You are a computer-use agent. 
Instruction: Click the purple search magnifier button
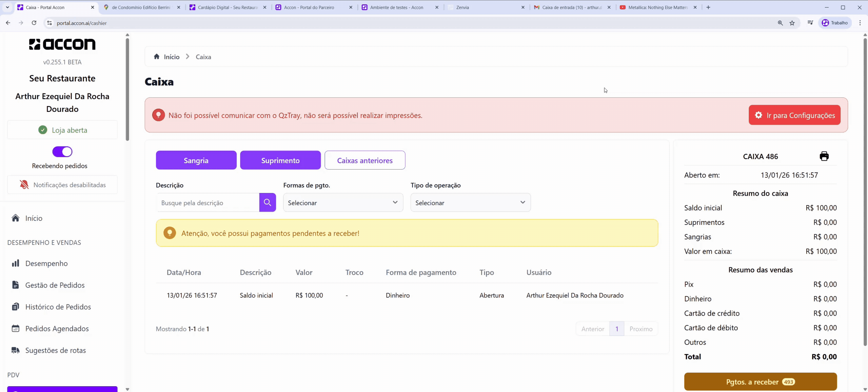tap(268, 202)
